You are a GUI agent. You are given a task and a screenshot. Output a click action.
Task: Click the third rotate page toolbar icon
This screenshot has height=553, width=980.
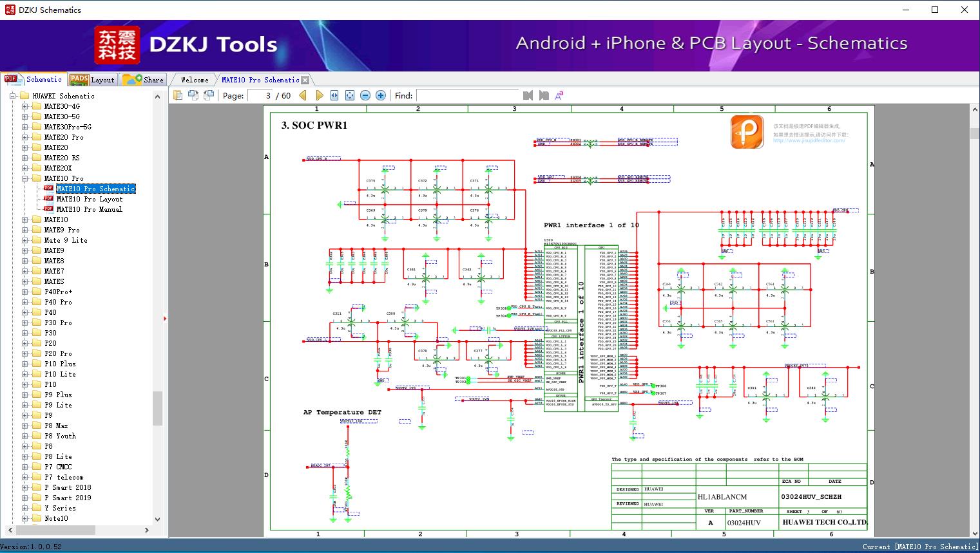click(208, 95)
